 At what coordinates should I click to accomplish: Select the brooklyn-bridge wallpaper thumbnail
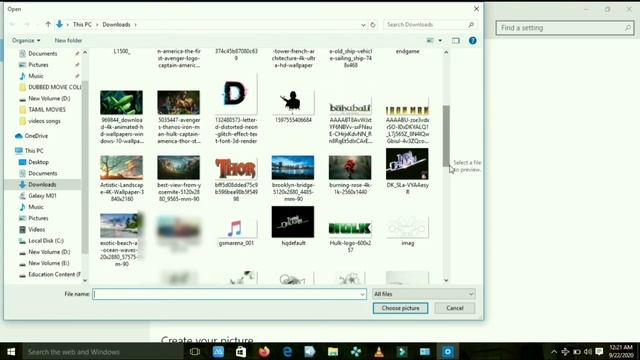pos(293,167)
